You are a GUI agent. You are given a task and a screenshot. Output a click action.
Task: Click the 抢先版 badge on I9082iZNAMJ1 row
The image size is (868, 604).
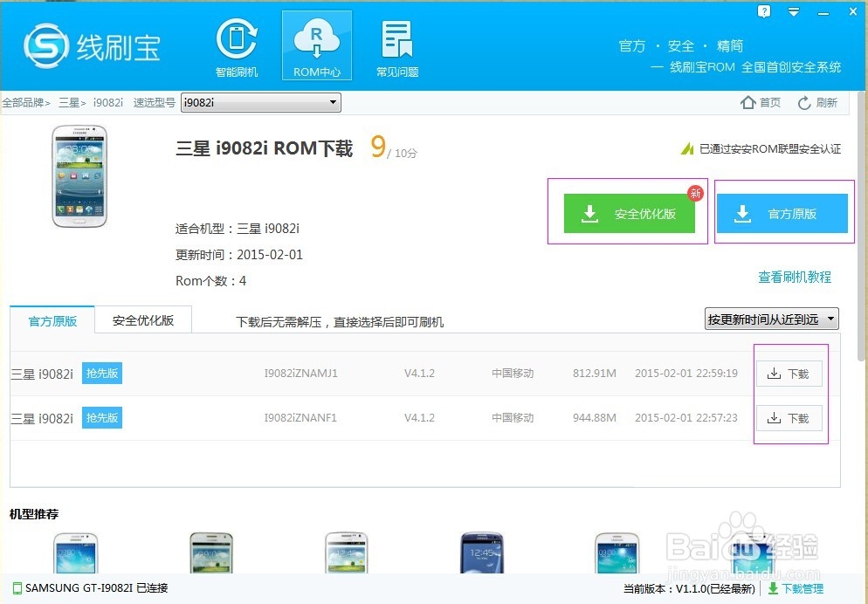coord(102,374)
